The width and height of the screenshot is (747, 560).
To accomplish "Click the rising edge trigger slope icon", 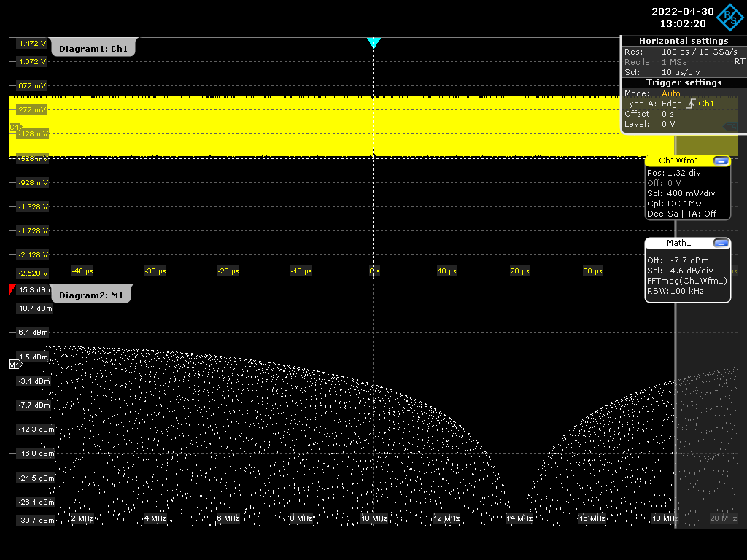I will tap(690, 104).
